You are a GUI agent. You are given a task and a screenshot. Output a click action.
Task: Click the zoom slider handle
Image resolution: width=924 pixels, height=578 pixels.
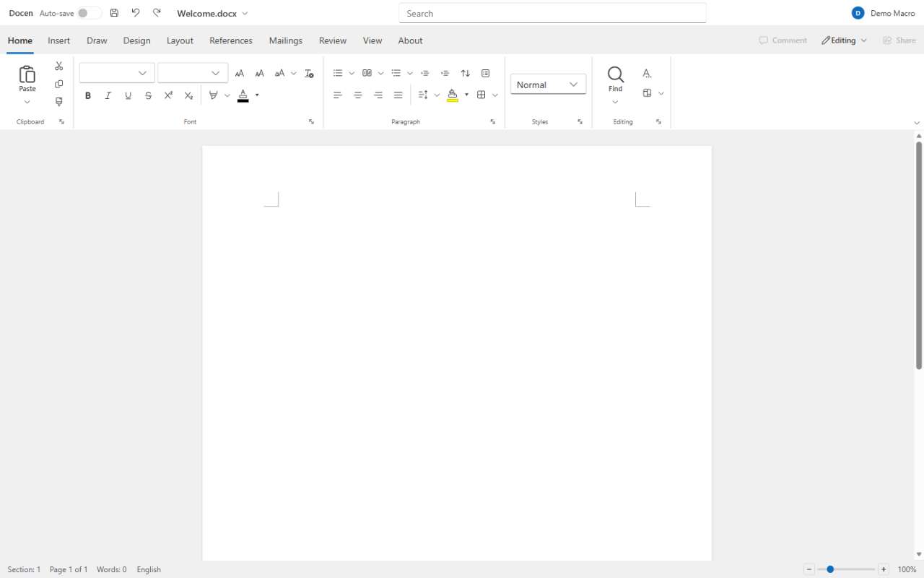830,569
